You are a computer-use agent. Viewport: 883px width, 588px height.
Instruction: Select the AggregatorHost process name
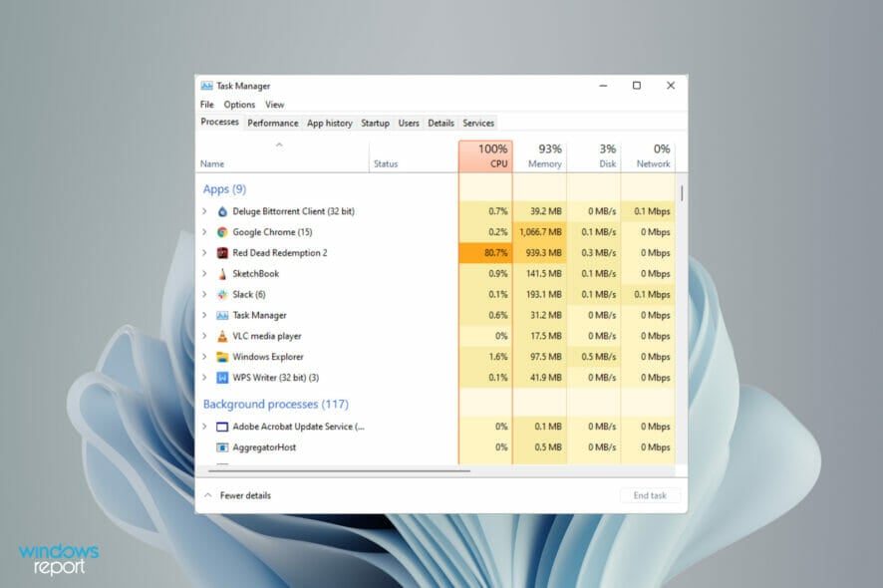click(x=264, y=447)
